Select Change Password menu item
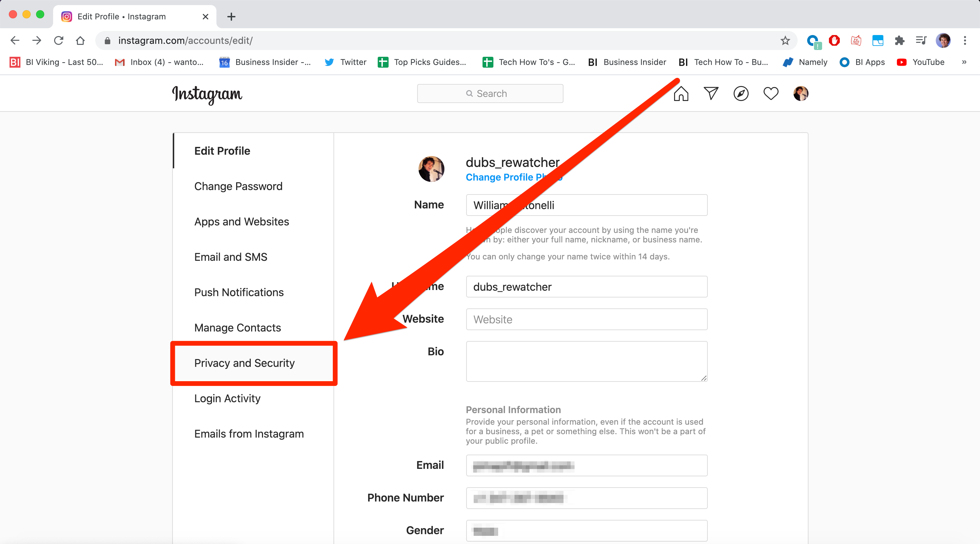 click(238, 186)
